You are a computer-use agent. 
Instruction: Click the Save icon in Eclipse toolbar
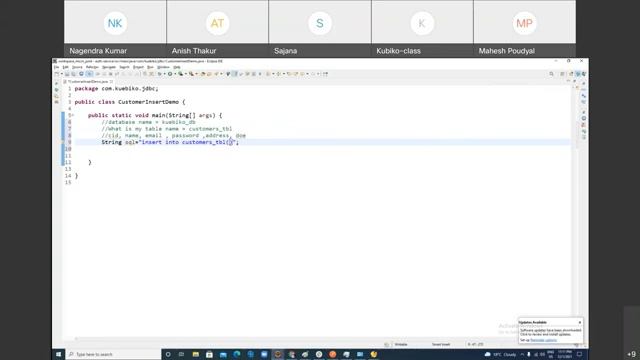[x=67, y=74]
